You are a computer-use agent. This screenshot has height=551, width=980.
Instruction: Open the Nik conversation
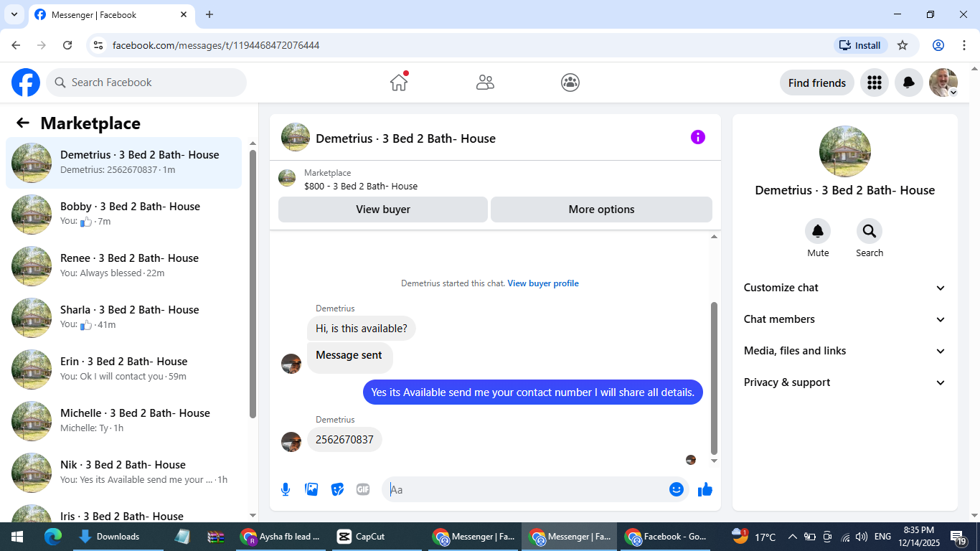(123, 473)
